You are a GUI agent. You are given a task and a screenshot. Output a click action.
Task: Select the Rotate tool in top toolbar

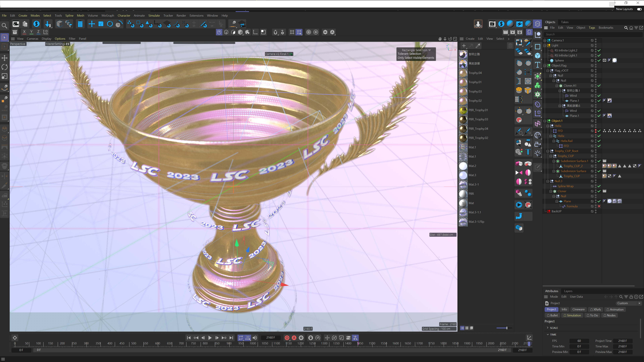(110, 24)
